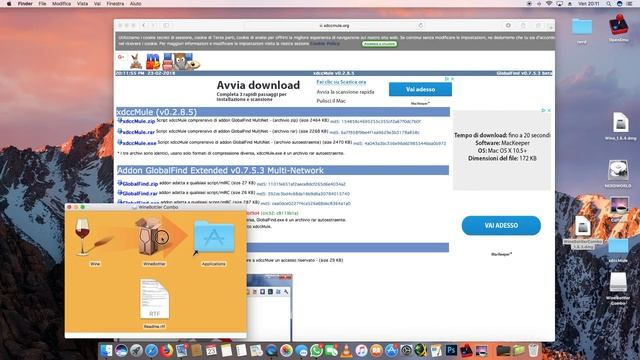Open Safari from the Dock

click(151, 351)
